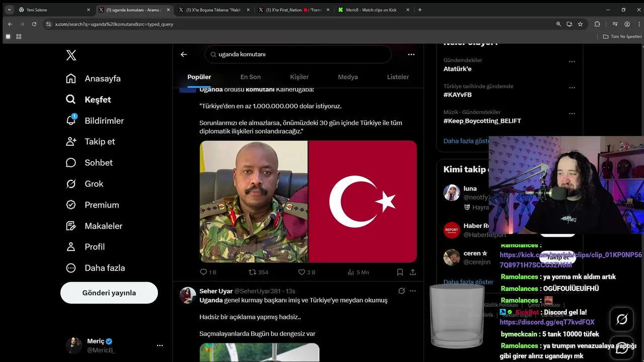Click Daha fazla göster under trends
The width and height of the screenshot is (644, 362).
[466, 141]
